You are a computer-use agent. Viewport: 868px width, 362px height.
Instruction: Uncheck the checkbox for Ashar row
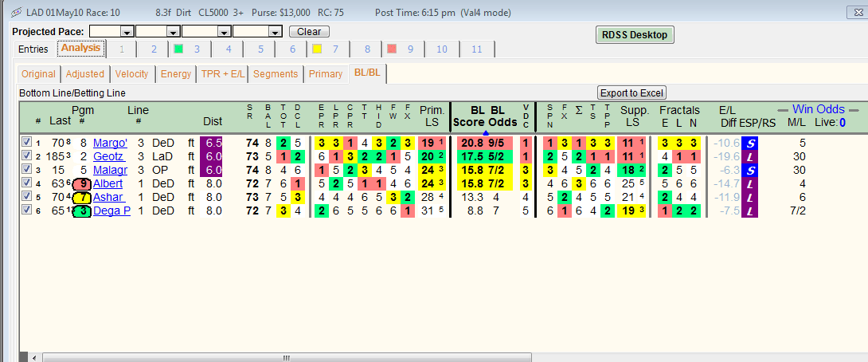point(25,197)
